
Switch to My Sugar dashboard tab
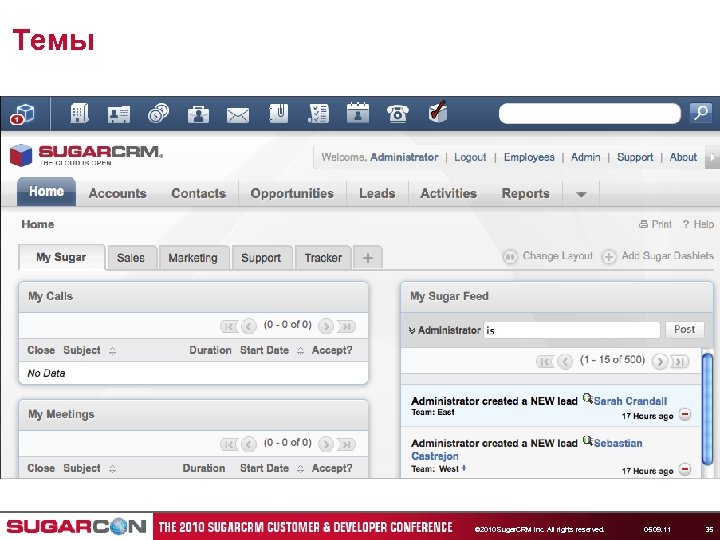pos(62,257)
